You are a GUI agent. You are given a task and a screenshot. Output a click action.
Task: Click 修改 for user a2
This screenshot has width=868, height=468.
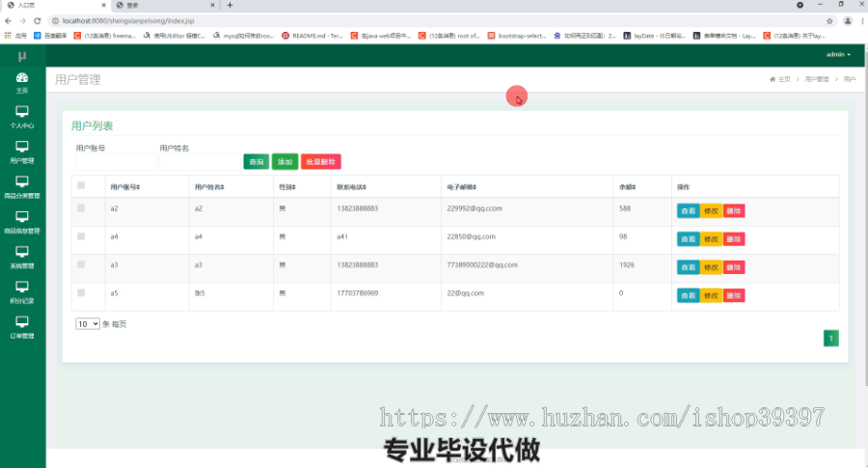click(x=711, y=211)
